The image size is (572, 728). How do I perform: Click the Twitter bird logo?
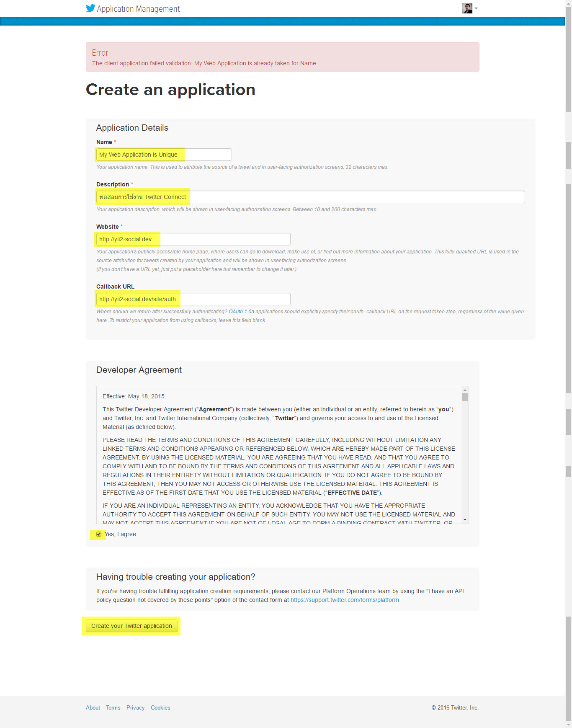tap(90, 8)
